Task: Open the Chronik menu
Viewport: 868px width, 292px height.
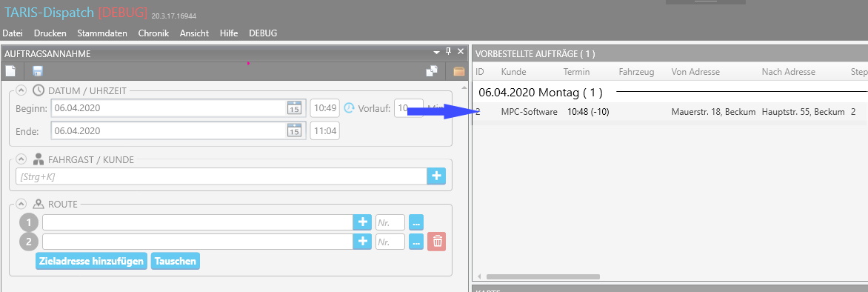Action: point(153,33)
